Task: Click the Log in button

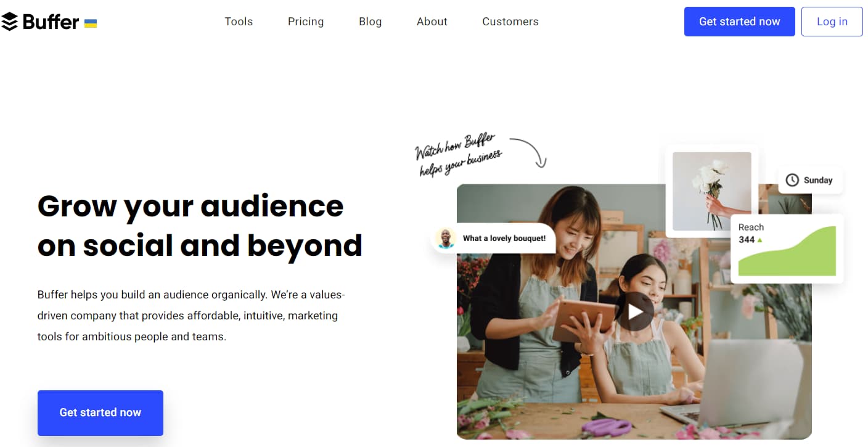Action: tap(832, 22)
